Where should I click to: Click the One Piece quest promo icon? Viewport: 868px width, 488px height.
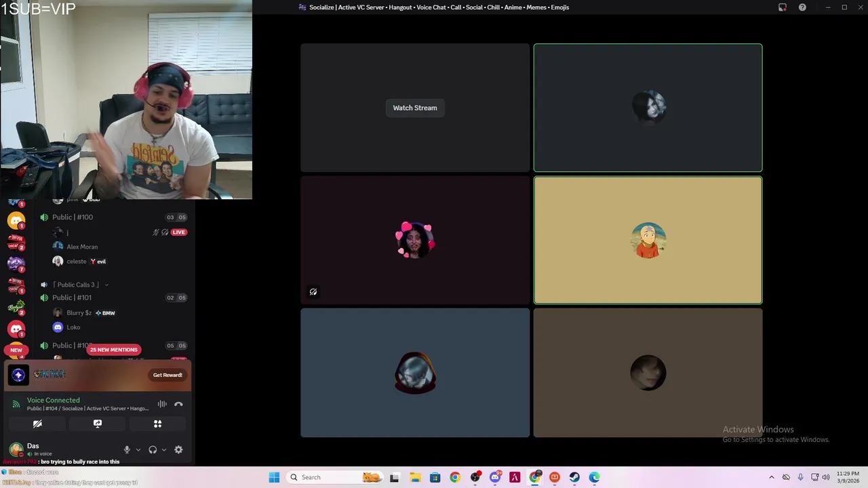coord(18,375)
